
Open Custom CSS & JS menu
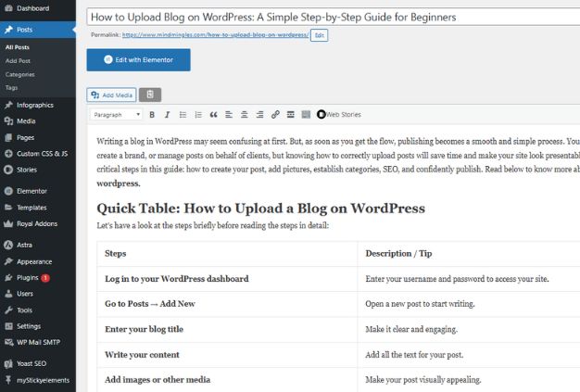[38, 154]
